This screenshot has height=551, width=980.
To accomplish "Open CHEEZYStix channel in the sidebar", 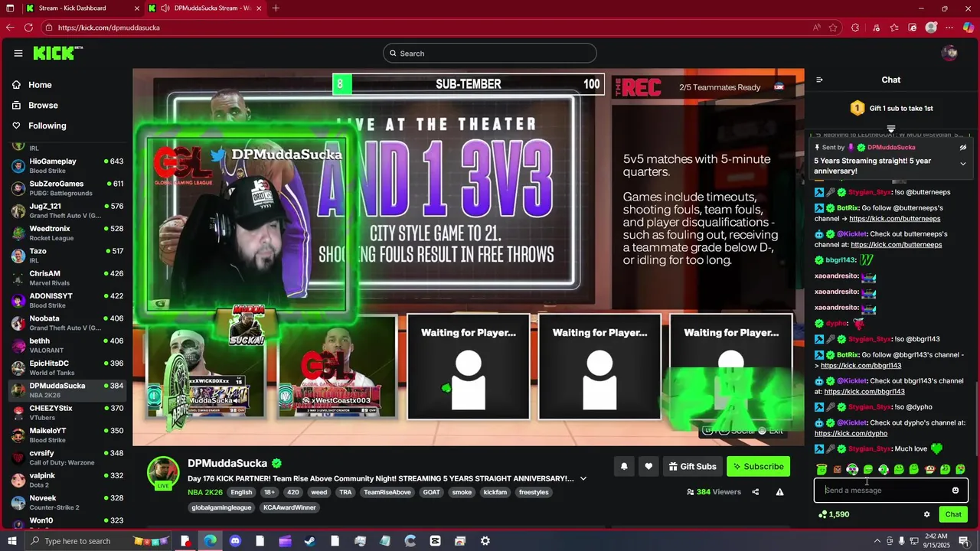I will (x=67, y=412).
